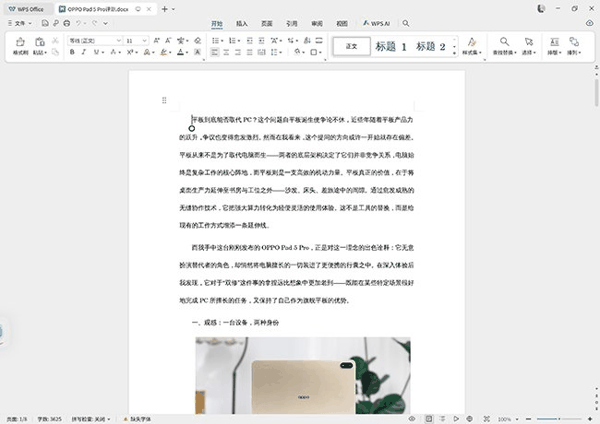This screenshot has height=424, width=600.
Task: Apply the 标题 1 heading style
Action: click(391, 46)
